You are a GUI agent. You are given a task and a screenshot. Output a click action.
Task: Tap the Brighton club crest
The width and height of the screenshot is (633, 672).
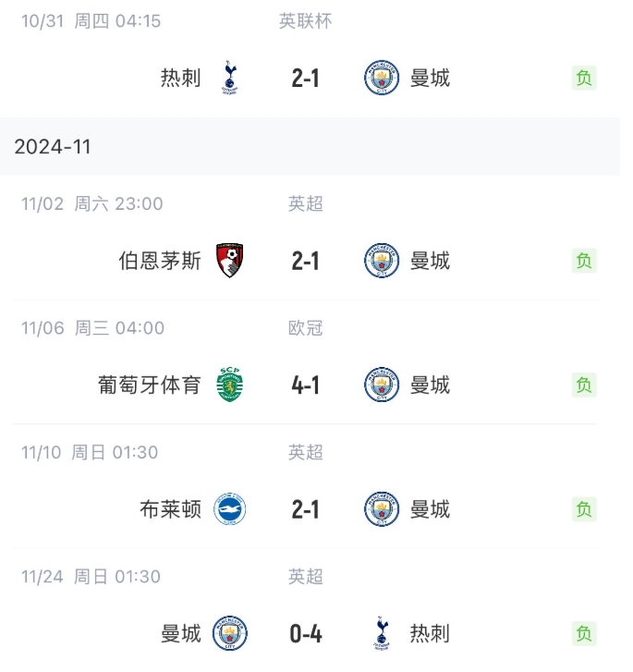pos(229,509)
